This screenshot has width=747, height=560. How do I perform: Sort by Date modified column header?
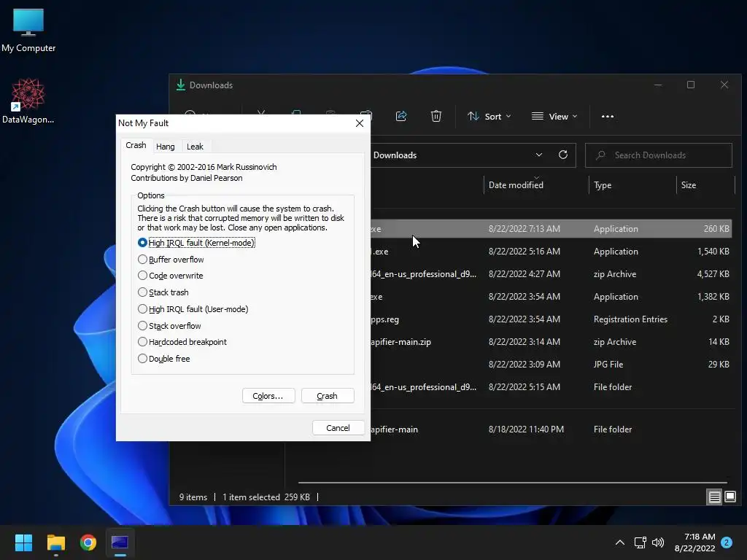[516, 185]
